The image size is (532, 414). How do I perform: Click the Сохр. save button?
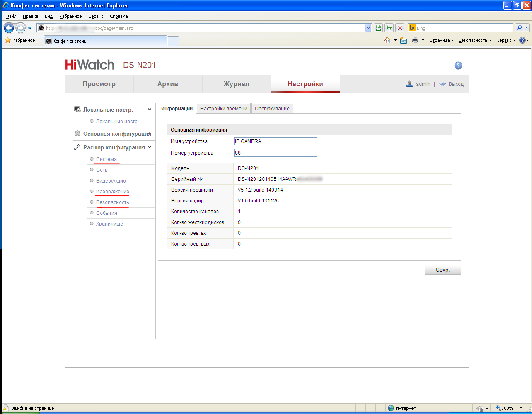tap(443, 270)
